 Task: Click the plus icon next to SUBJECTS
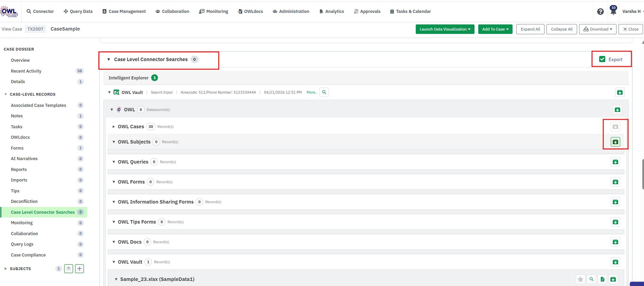(x=79, y=269)
